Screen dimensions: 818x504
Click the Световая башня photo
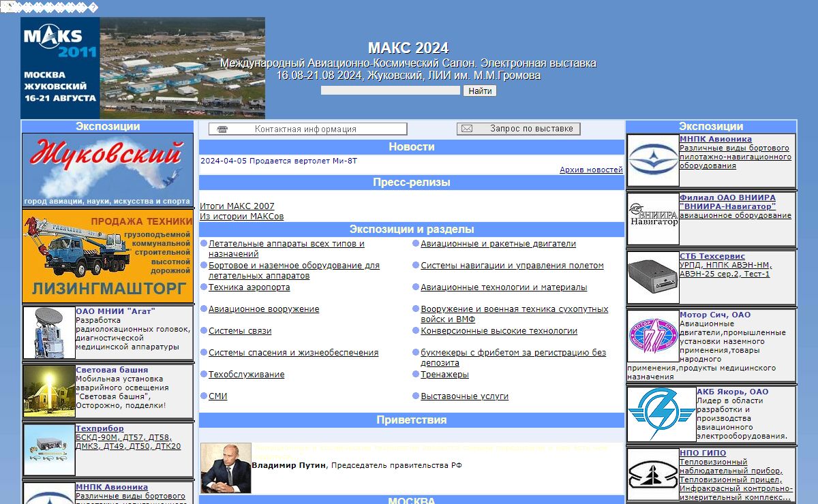(x=49, y=391)
